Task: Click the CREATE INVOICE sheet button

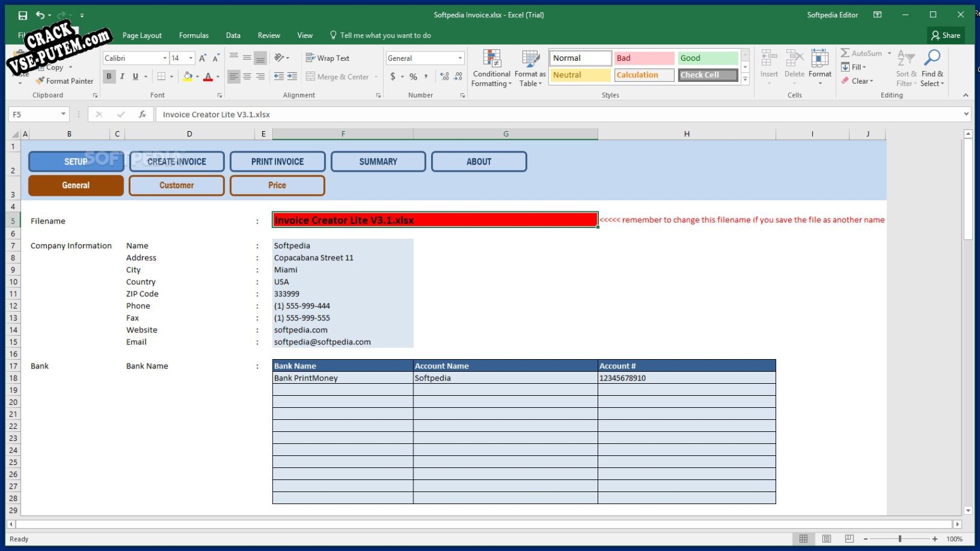Action: point(177,161)
